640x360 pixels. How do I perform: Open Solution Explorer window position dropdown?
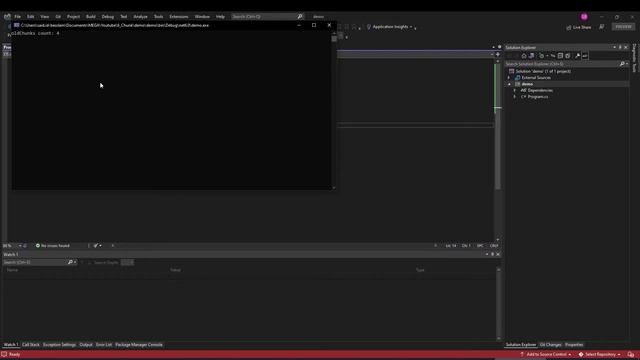pyautogui.click(x=614, y=47)
